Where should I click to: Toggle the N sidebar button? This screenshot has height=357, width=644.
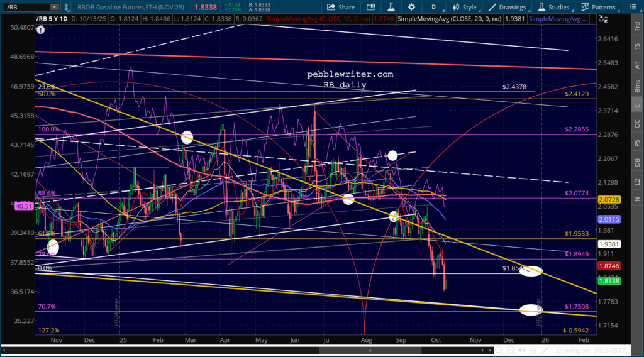637,199
